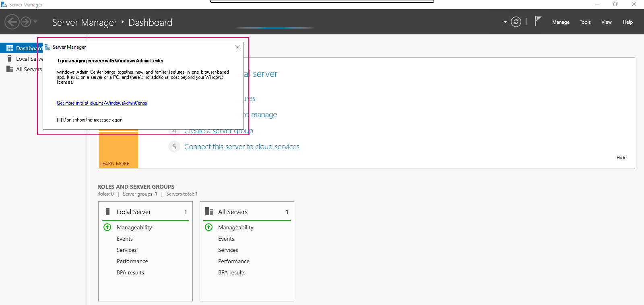Screen dimensions: 644x305
Task: Minimize the Server Manager window
Action: (x=597, y=4)
